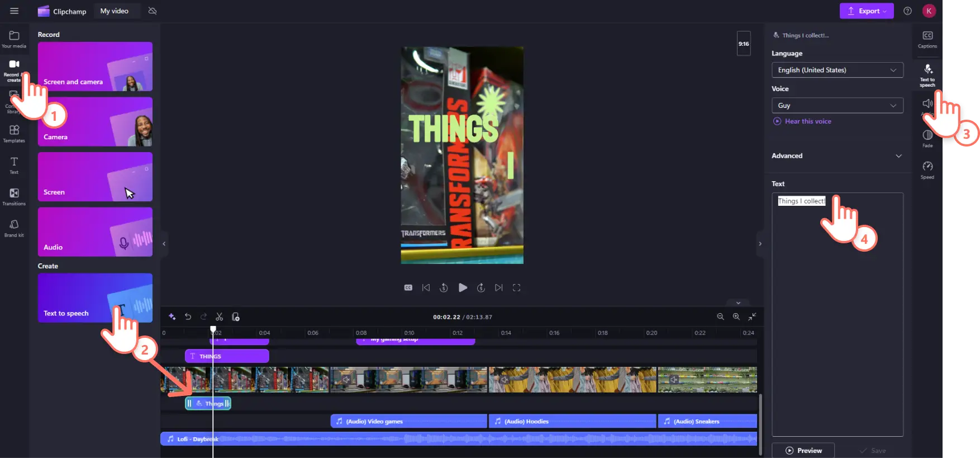Open the Voice dropdown showing Guy
Viewport: 980px width, 458px height.
click(x=837, y=106)
